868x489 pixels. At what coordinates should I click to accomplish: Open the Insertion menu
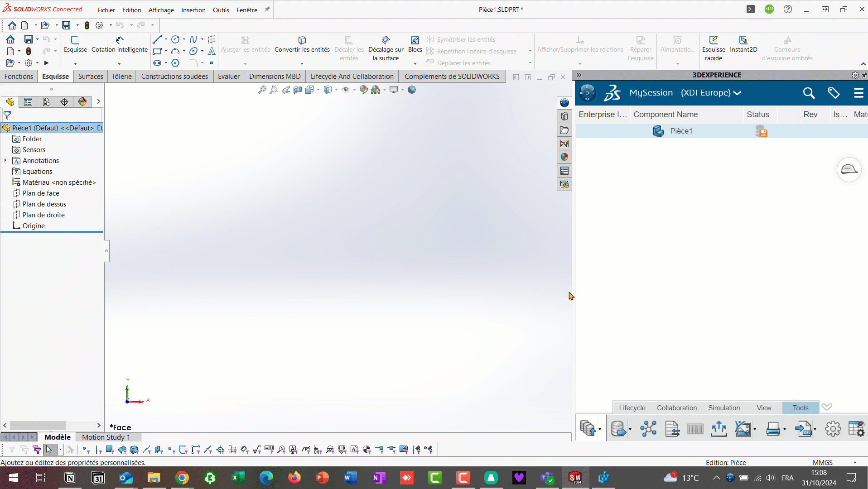(x=193, y=10)
